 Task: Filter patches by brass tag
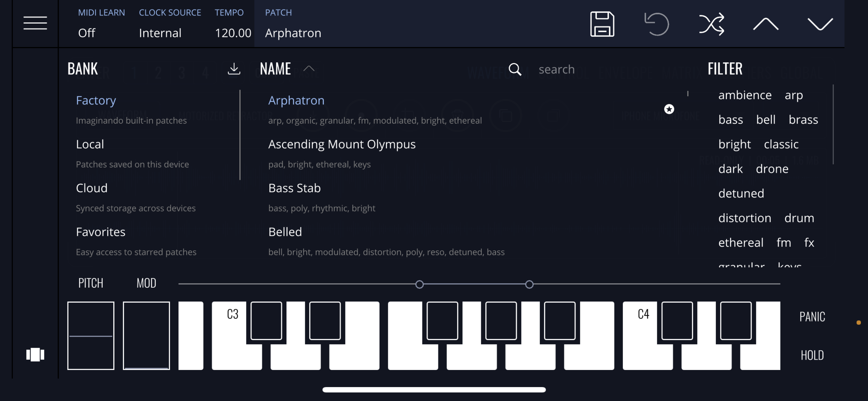pos(803,120)
